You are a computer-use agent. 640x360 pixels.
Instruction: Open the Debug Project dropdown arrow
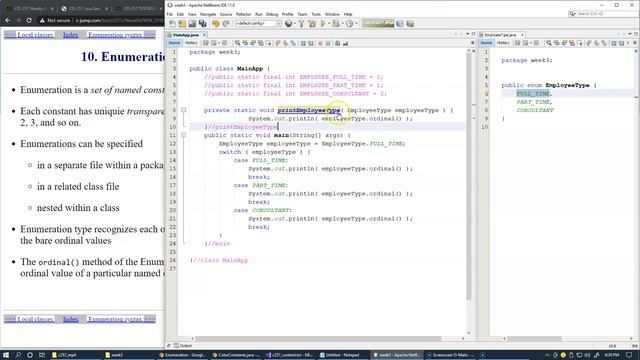tap(343, 24)
